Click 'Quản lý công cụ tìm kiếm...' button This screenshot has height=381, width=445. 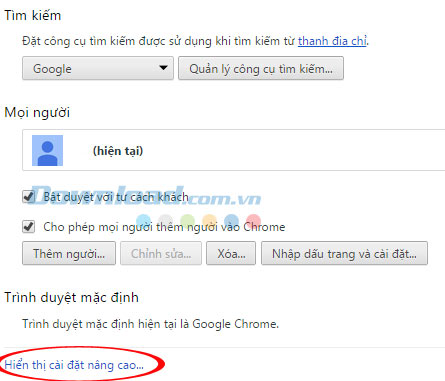pyautogui.click(x=261, y=68)
